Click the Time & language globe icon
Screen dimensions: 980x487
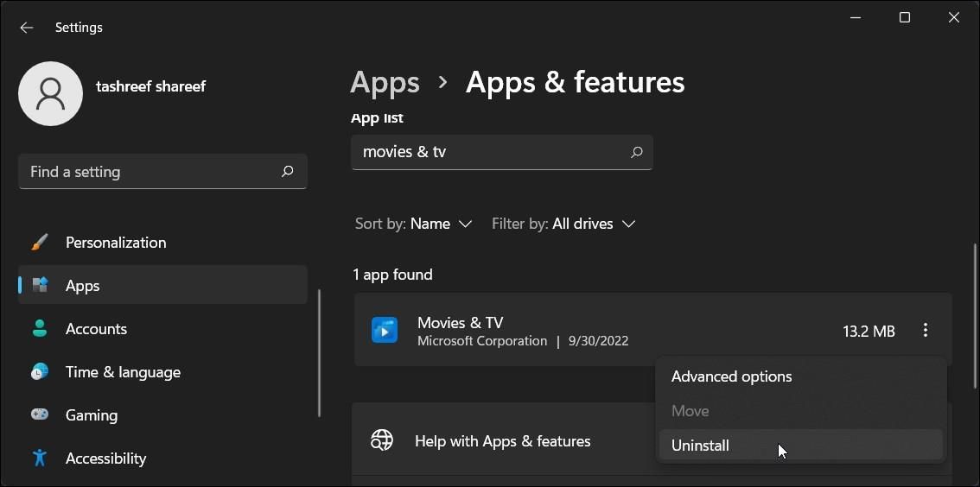40,372
